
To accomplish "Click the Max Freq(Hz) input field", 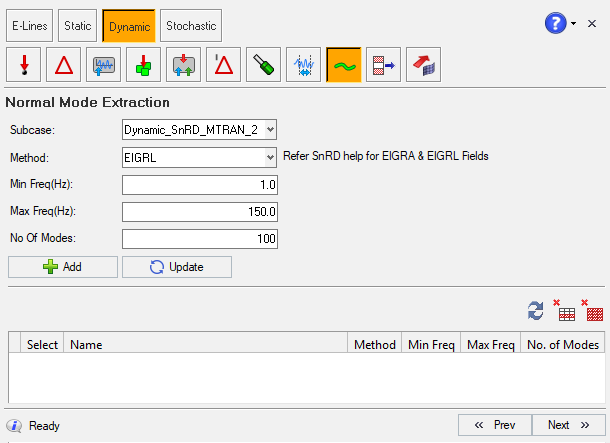I will 200,212.
